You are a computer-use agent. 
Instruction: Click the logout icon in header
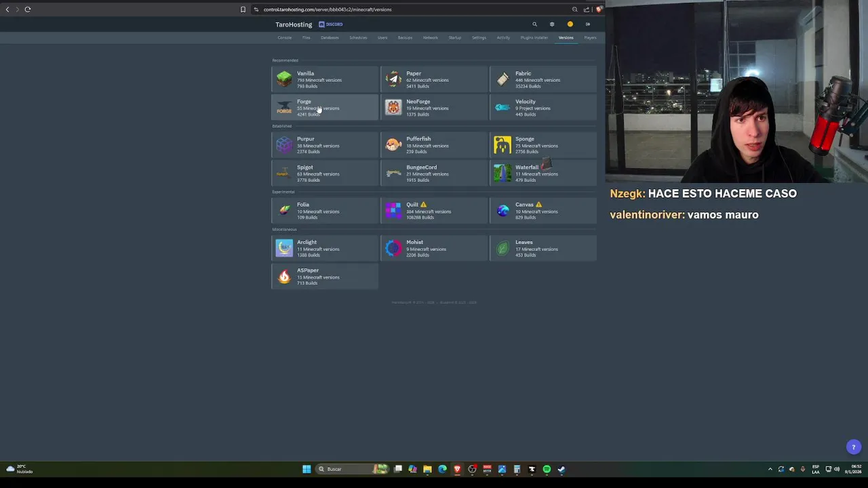588,24
